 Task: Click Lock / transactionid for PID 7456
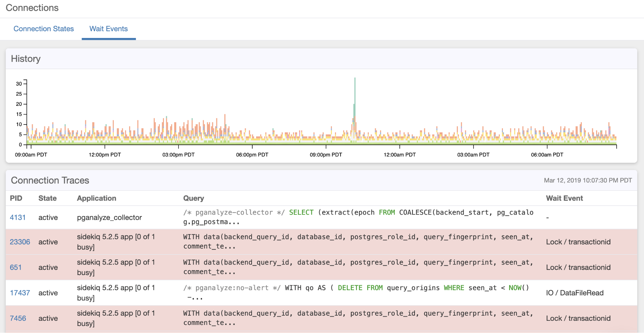[578, 318]
